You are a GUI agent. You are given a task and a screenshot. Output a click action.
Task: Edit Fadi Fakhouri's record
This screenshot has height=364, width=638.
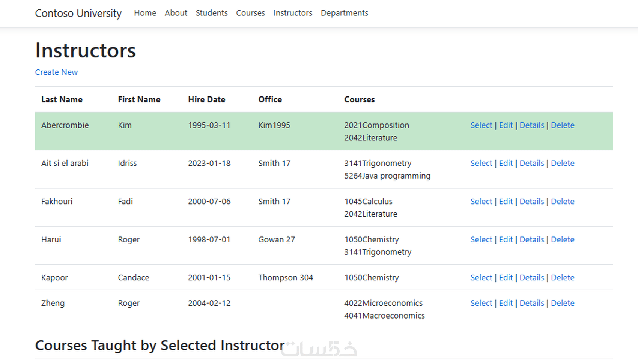point(506,202)
